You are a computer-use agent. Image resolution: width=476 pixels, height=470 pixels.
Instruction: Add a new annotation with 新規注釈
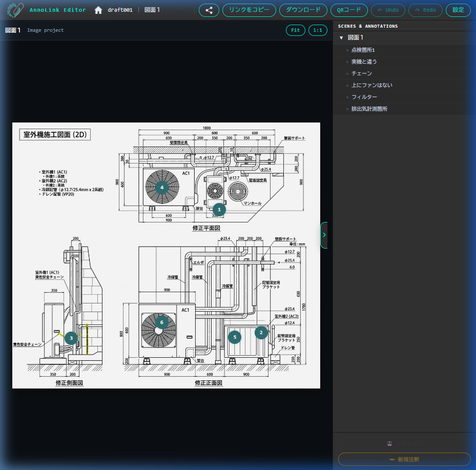point(404,459)
